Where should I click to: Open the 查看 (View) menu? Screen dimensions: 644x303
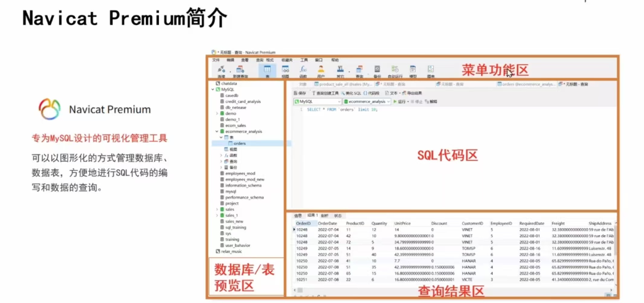[245, 60]
